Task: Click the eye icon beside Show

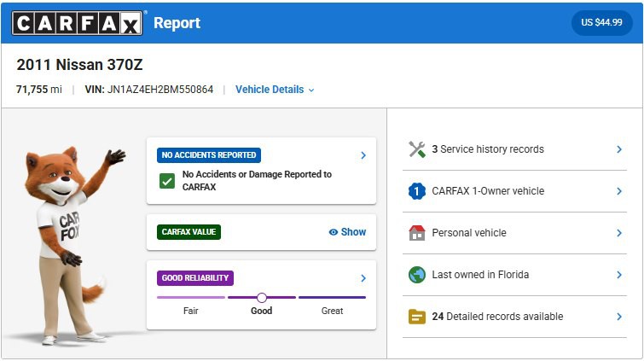Action: point(334,232)
